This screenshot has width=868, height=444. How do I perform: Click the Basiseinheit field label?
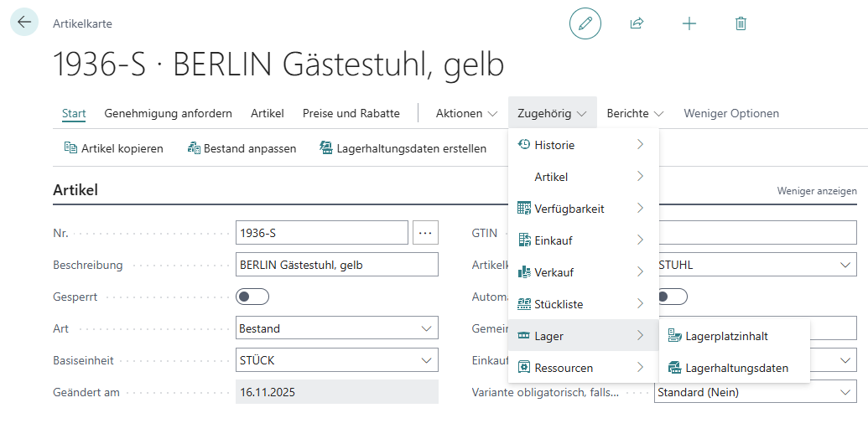pos(83,360)
